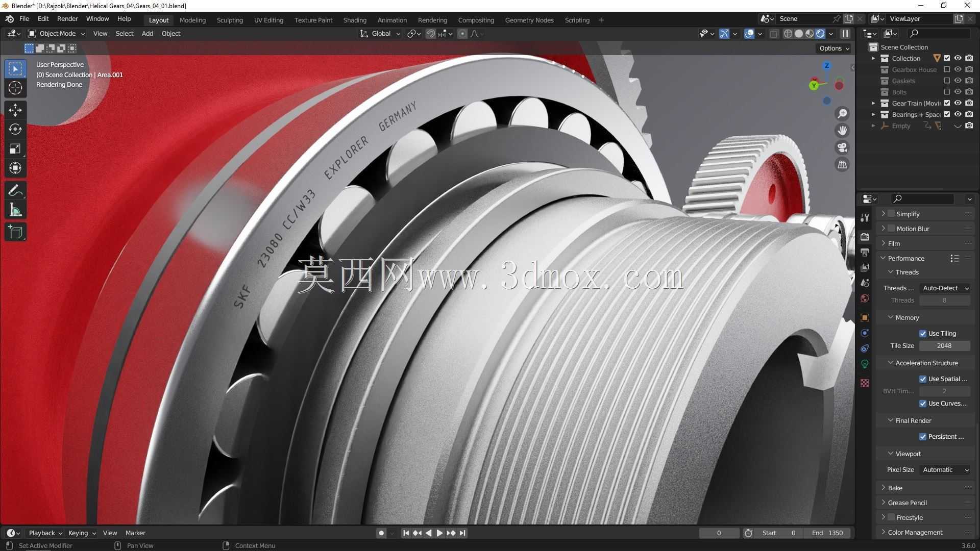Image resolution: width=980 pixels, height=551 pixels.
Task: Select the Scale tool
Action: (15, 148)
